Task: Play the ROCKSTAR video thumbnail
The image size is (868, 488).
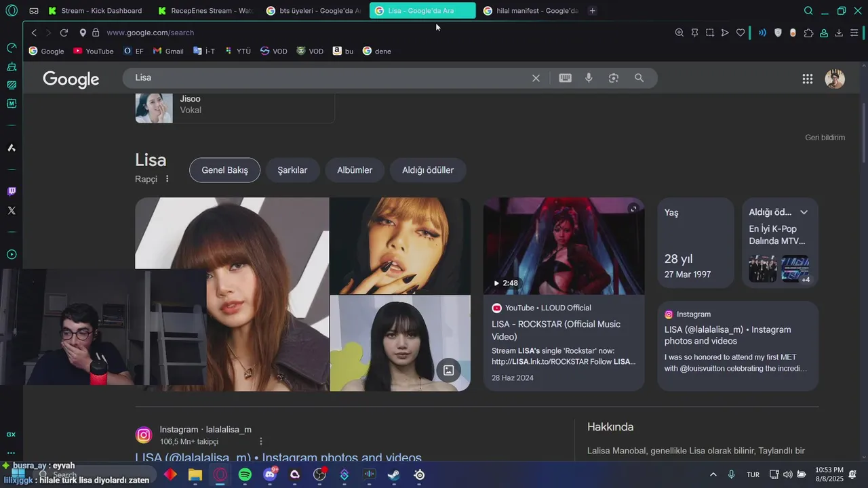Action: (564, 246)
